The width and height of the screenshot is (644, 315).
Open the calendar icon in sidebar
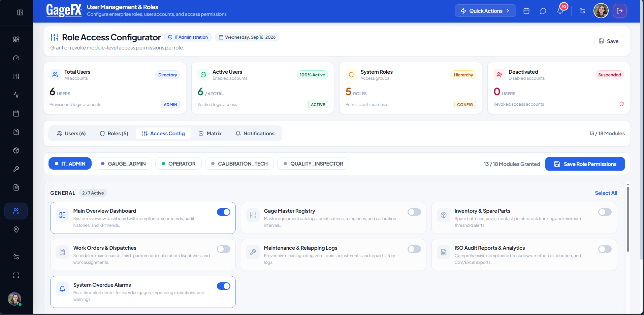tap(16, 113)
